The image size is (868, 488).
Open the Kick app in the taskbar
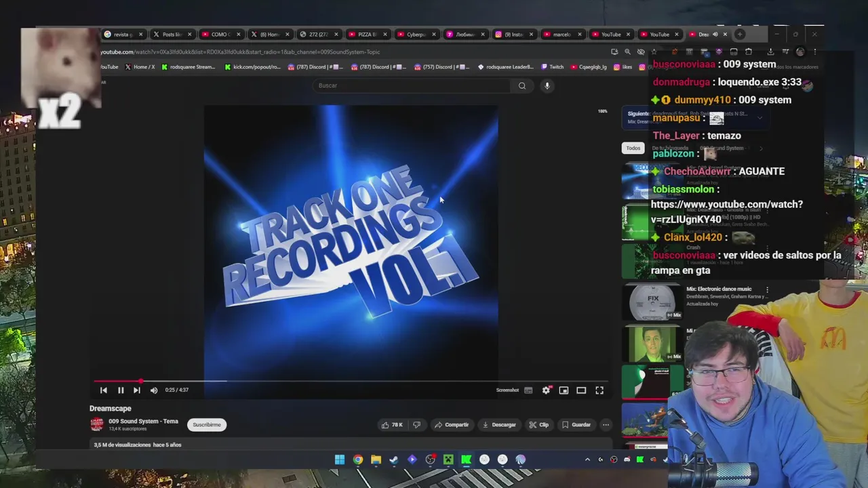(467, 460)
